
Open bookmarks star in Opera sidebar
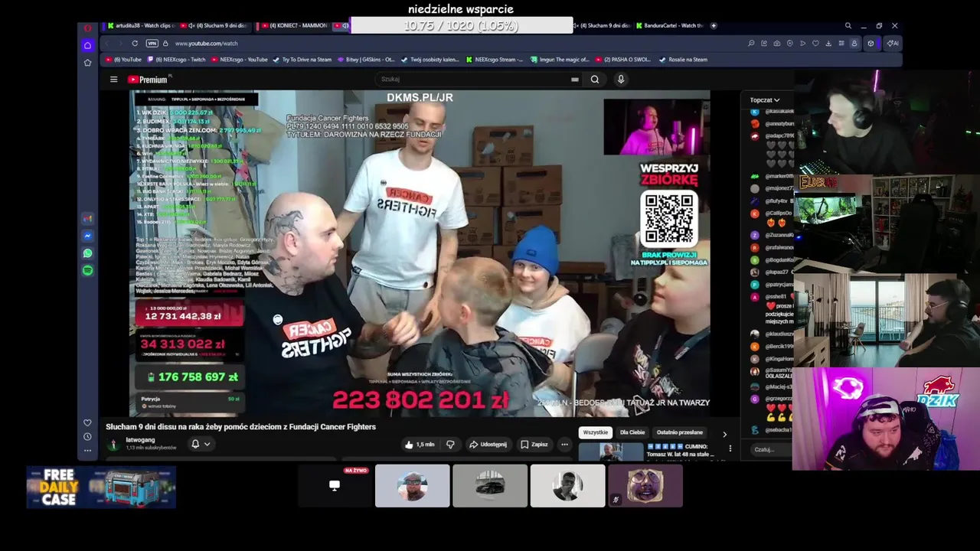tap(87, 63)
